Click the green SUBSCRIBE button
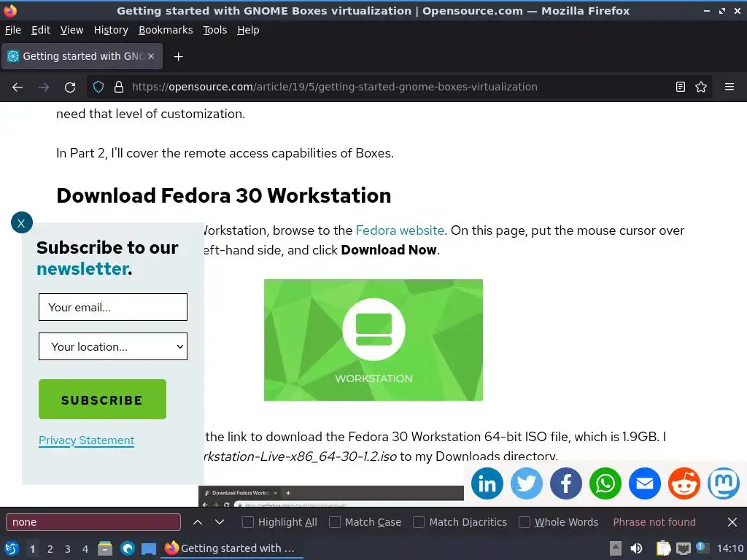 click(x=102, y=400)
